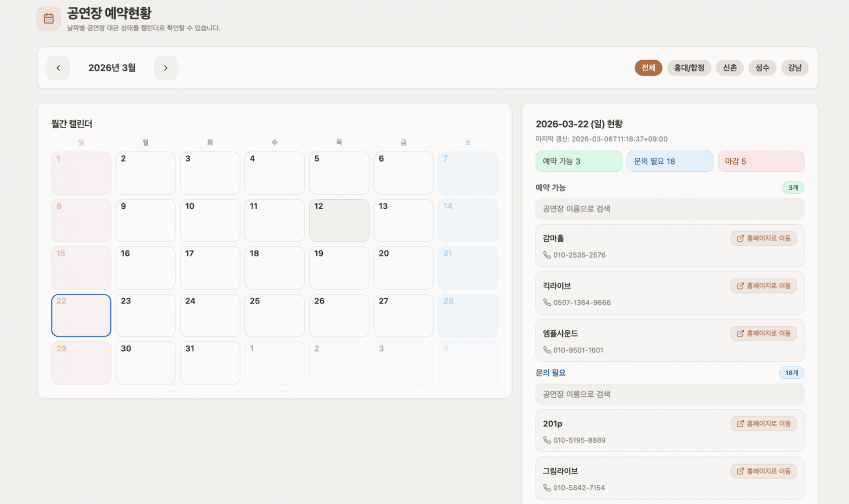Open 엠플사운드 homepage via 홈페이지로 이동
The width and height of the screenshot is (849, 504).
[x=763, y=333]
